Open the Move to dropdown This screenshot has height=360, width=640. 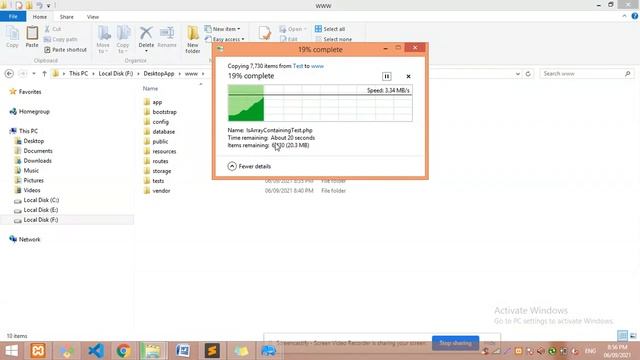click(x=103, y=40)
